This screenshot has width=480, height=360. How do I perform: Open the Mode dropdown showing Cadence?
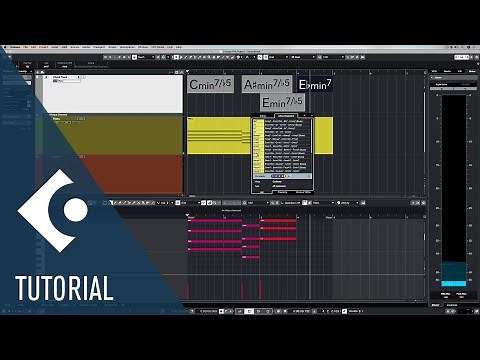coord(277,182)
